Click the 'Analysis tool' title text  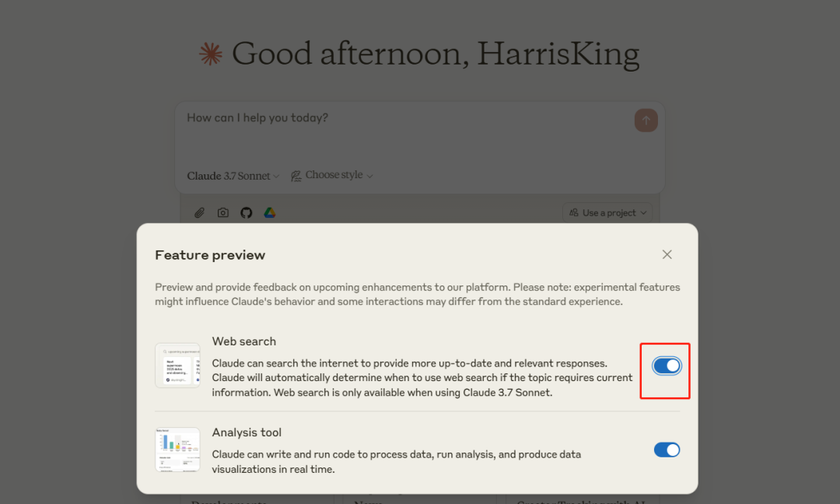pos(247,432)
